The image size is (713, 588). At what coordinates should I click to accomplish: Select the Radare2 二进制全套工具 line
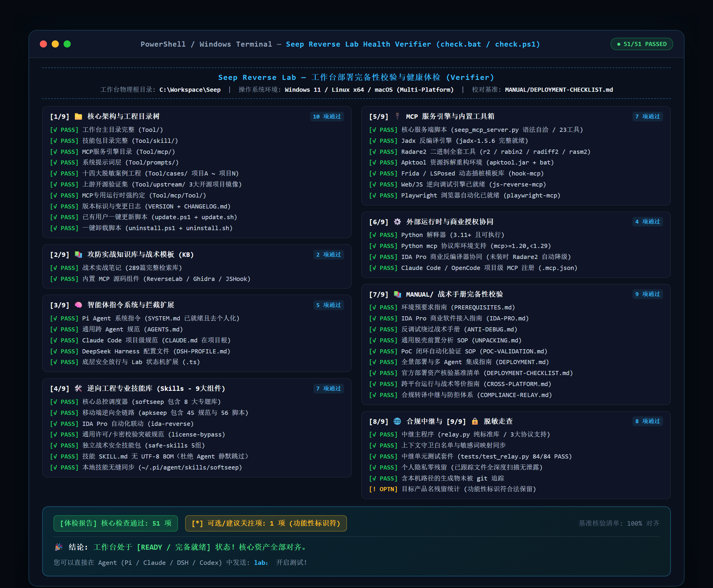coord(480,152)
